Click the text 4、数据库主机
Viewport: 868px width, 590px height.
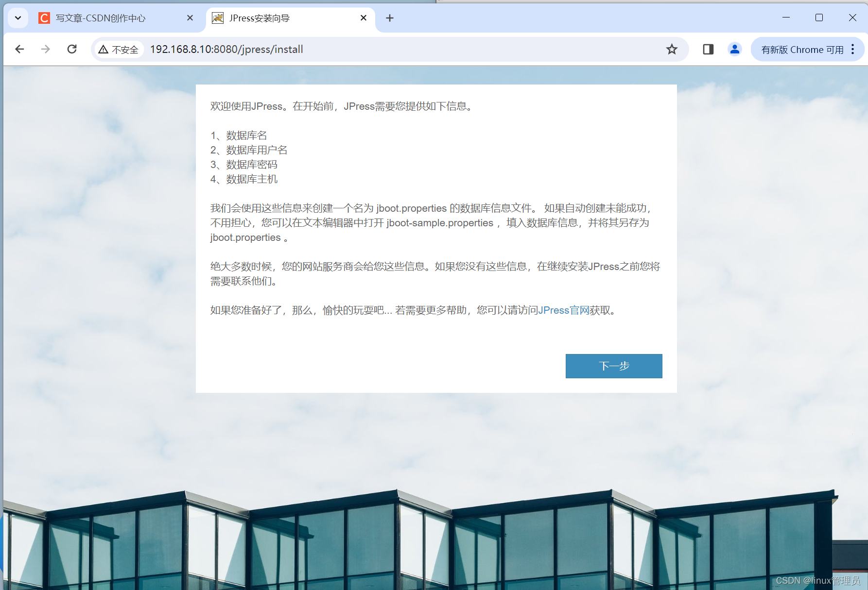click(244, 179)
